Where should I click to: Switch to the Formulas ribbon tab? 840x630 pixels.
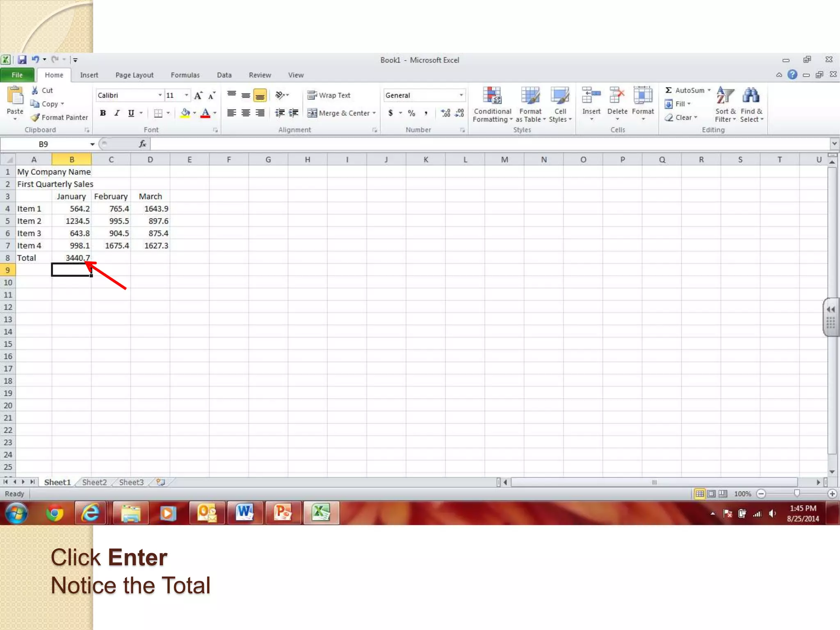185,75
